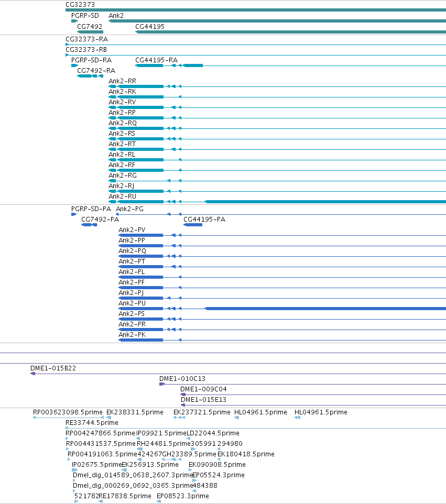446x504 pixels.
Task: Click EST label EP08523.3prime
Action: (x=182, y=496)
